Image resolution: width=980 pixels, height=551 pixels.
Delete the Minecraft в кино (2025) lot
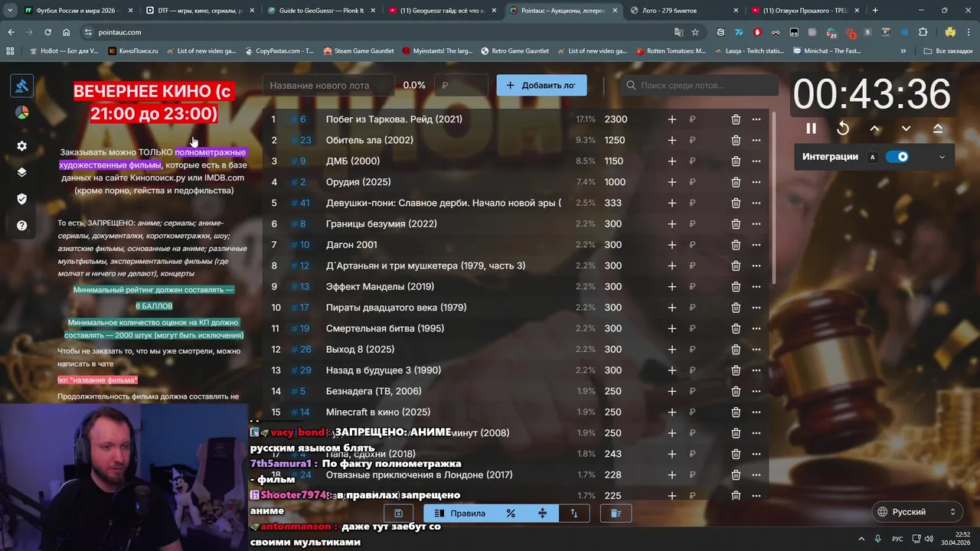pyautogui.click(x=736, y=412)
